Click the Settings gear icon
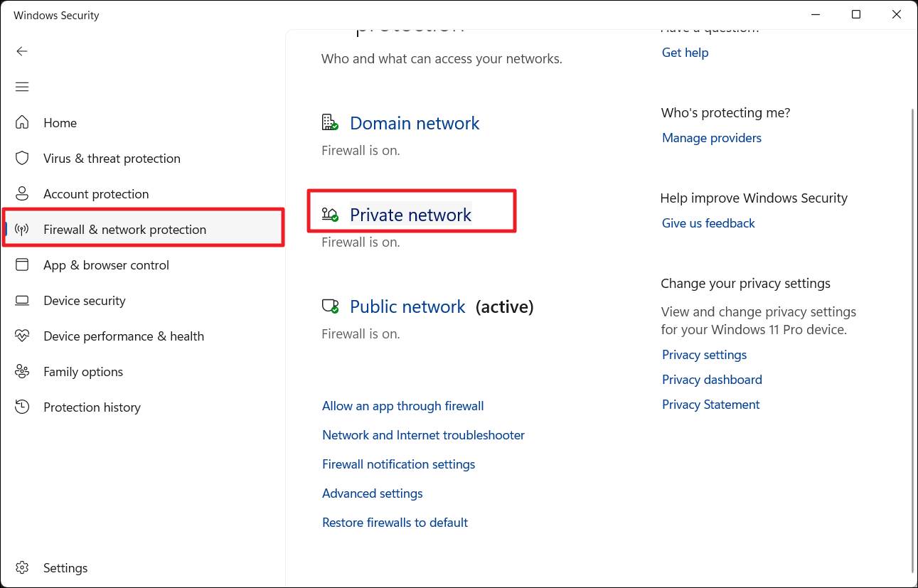 click(22, 568)
